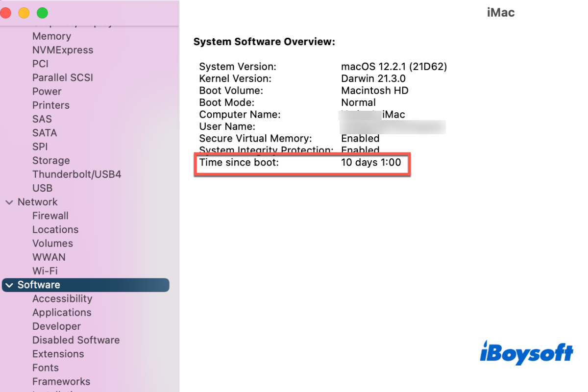Image resolution: width=588 pixels, height=392 pixels.
Task: Select the Network category label
Action: 38,202
